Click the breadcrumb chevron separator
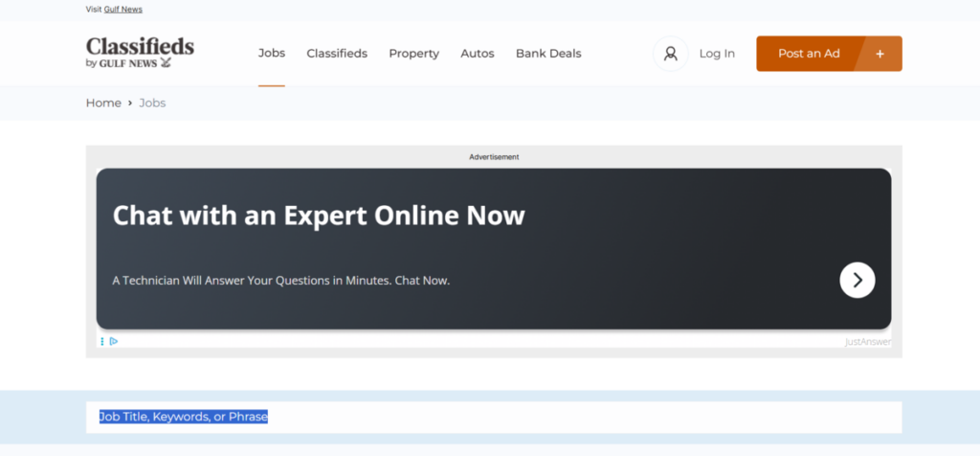The image size is (980, 456). click(130, 103)
